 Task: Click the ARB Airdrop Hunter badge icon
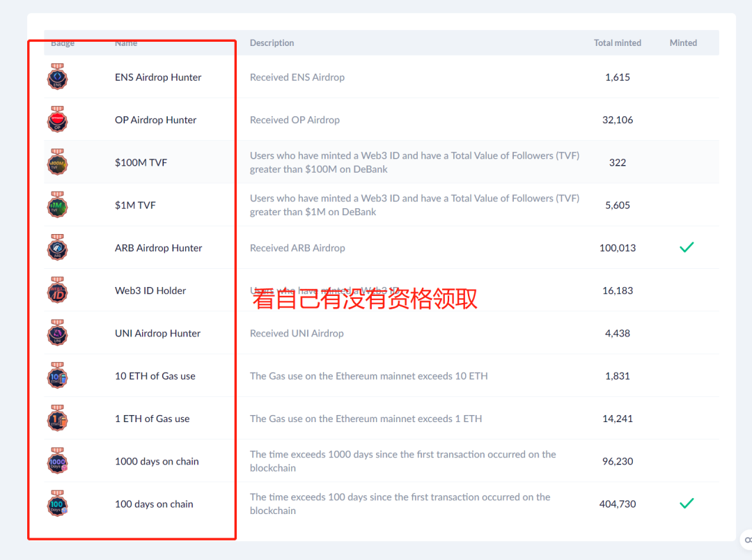click(x=57, y=247)
